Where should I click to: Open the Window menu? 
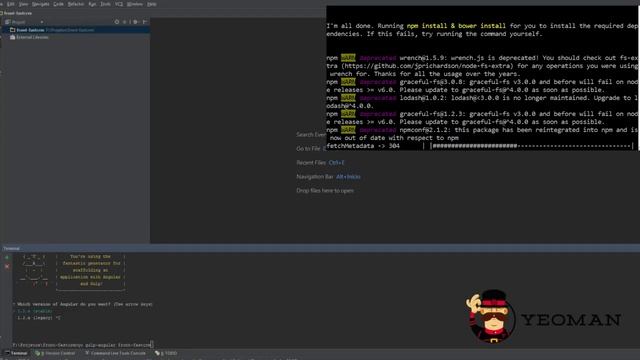[x=135, y=4]
